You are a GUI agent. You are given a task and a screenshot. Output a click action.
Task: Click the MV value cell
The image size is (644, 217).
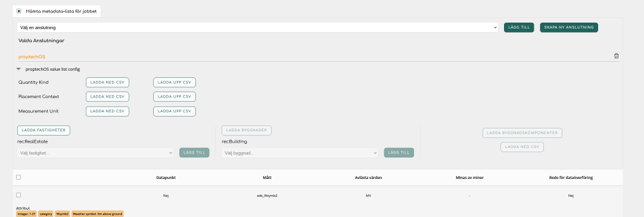click(x=368, y=196)
